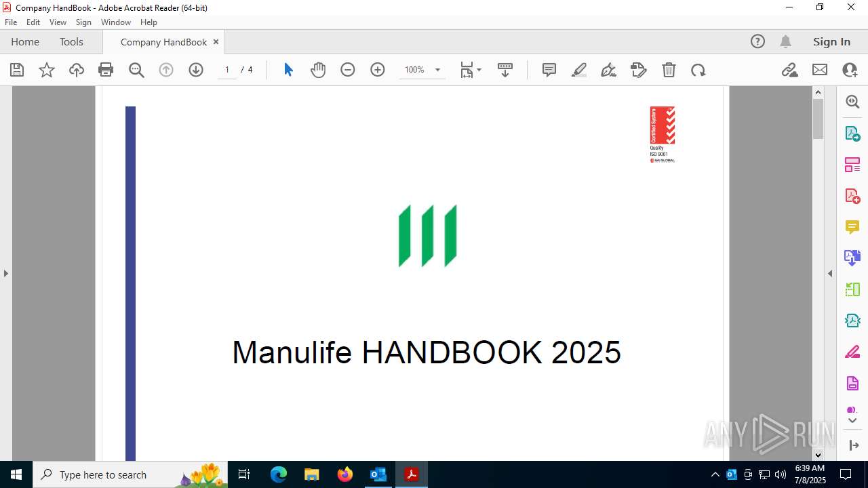Select the Company HandBook document tab
This screenshot has width=868, height=488.
click(163, 42)
